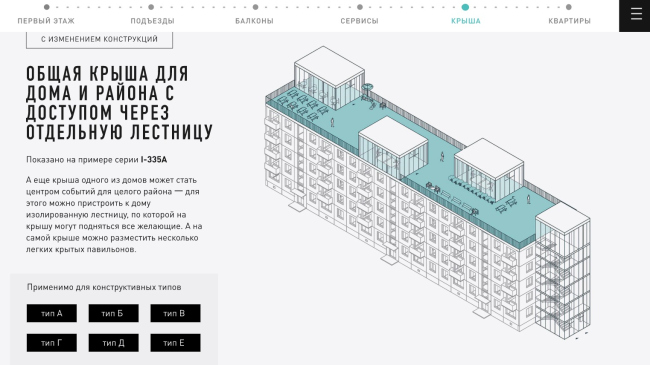Open the hamburger menu icon
Viewport: 650px width, 365px height.
[x=635, y=15]
